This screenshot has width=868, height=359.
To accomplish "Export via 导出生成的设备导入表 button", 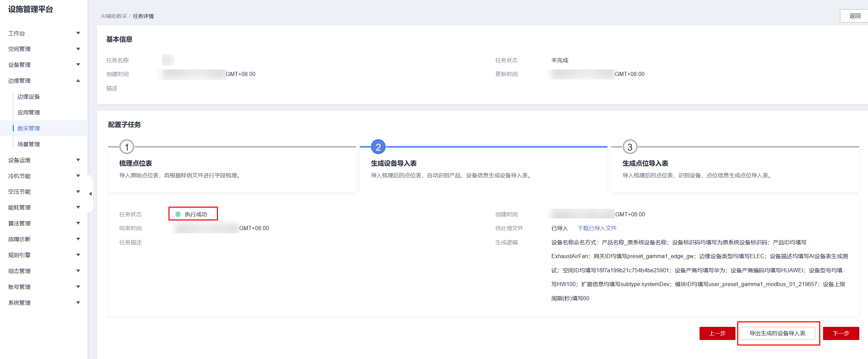I will click(777, 333).
